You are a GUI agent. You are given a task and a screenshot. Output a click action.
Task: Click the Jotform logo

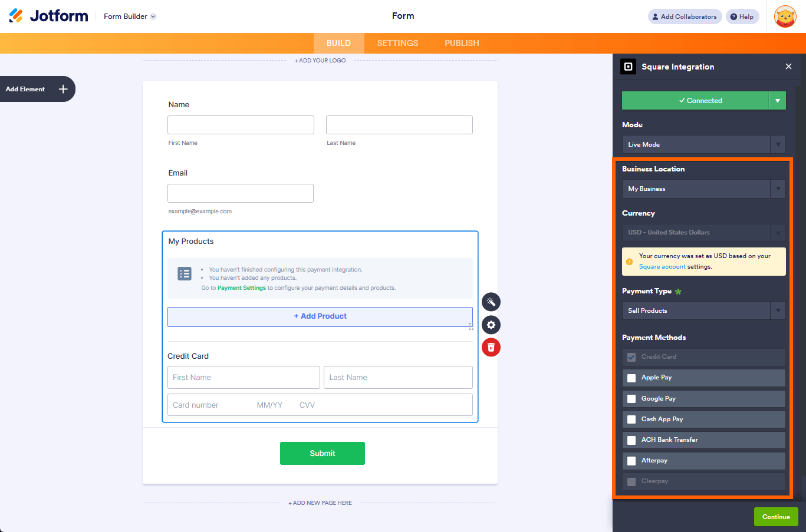48,16
